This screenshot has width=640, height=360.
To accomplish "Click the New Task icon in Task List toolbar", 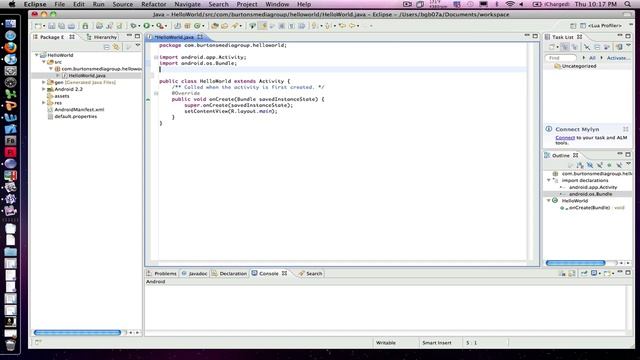I will [552, 47].
